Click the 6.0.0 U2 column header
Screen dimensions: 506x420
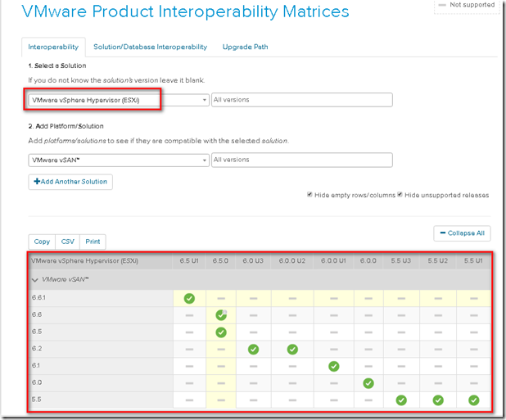pos(292,261)
